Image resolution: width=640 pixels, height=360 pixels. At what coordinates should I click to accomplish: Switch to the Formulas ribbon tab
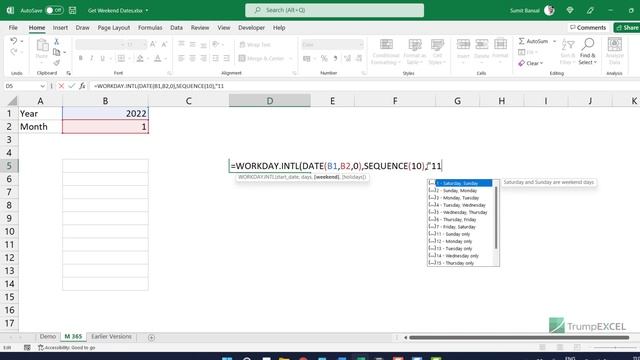point(150,28)
